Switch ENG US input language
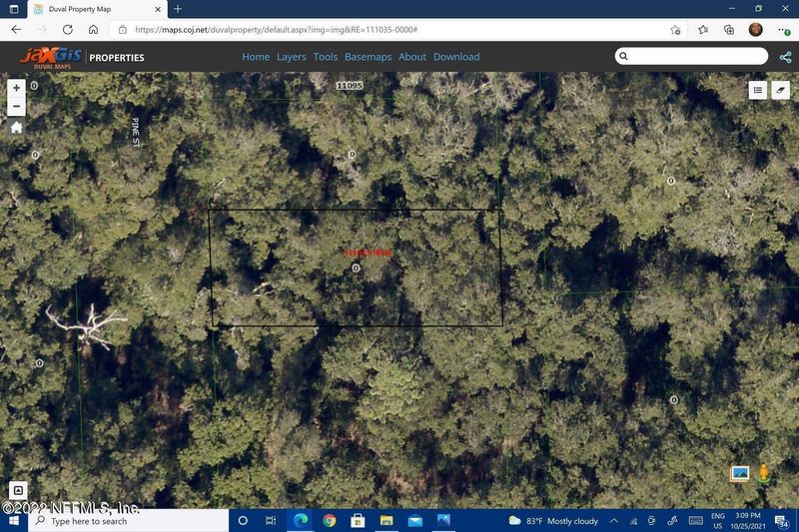The width and height of the screenshot is (799, 532). [718, 521]
